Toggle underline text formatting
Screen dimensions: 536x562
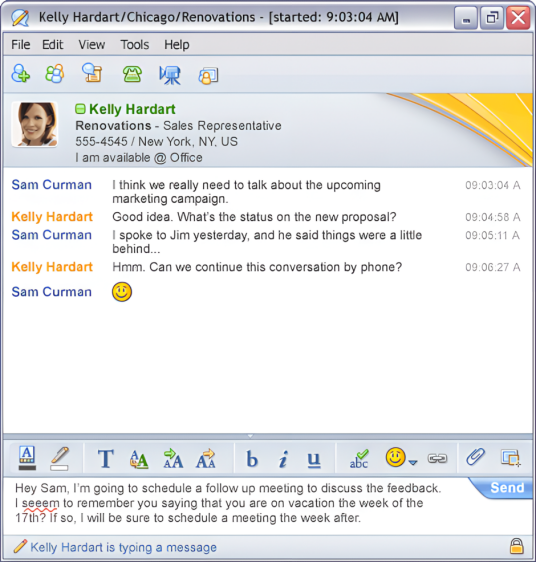[x=314, y=459]
